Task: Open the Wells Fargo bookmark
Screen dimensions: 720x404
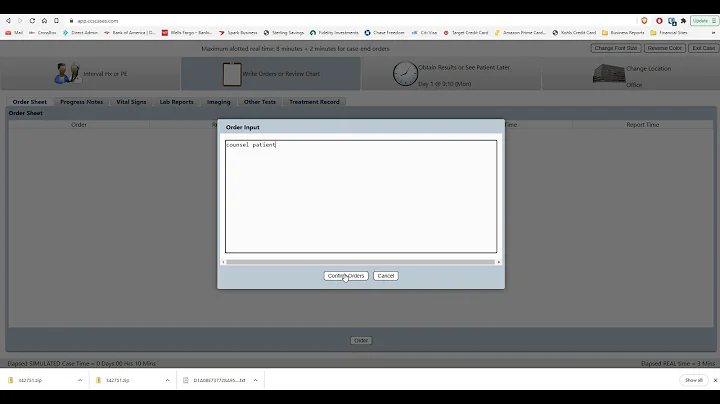Action: pyautogui.click(x=187, y=33)
